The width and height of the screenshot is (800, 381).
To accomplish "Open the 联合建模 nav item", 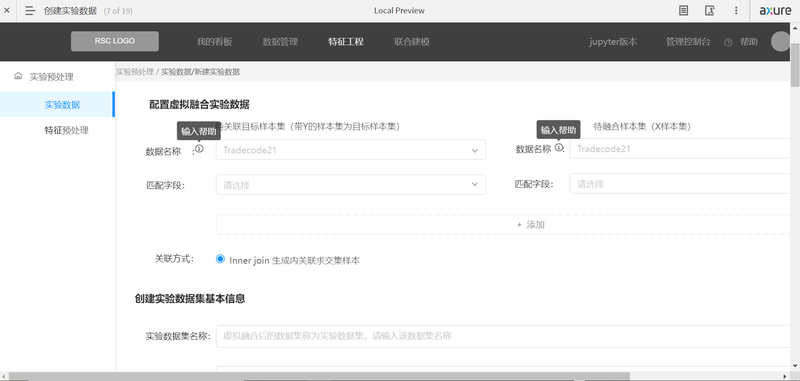I will point(412,42).
